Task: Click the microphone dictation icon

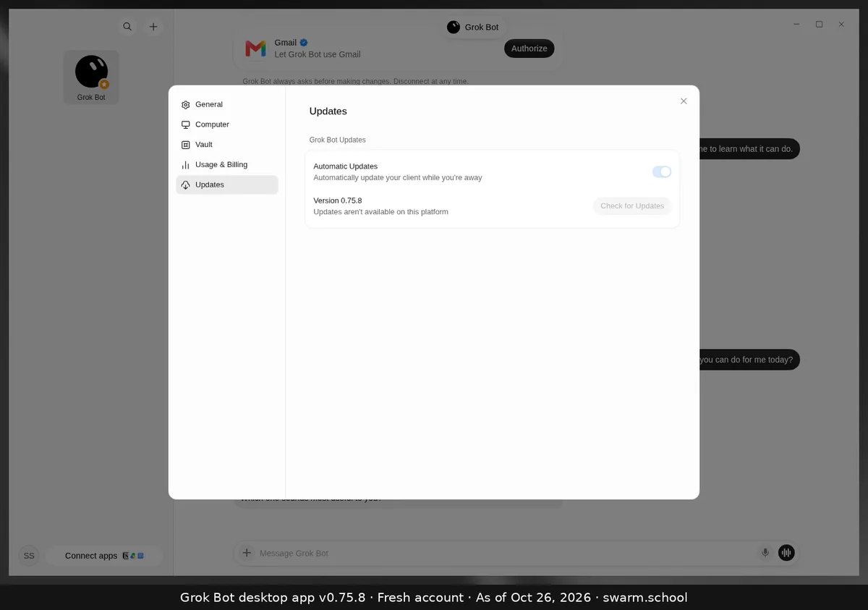Action: click(765, 553)
